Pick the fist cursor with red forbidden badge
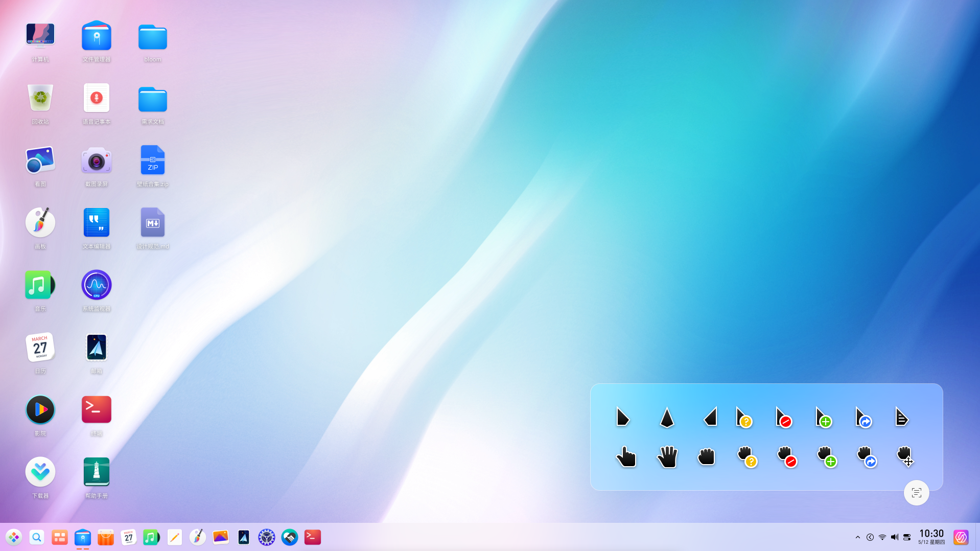980x551 pixels. click(x=787, y=456)
